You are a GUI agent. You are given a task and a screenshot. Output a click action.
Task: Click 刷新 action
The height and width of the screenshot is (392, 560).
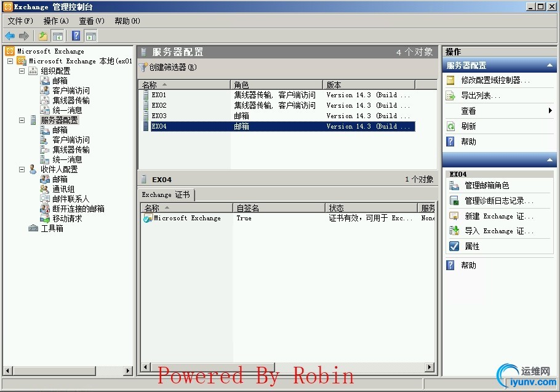point(468,126)
